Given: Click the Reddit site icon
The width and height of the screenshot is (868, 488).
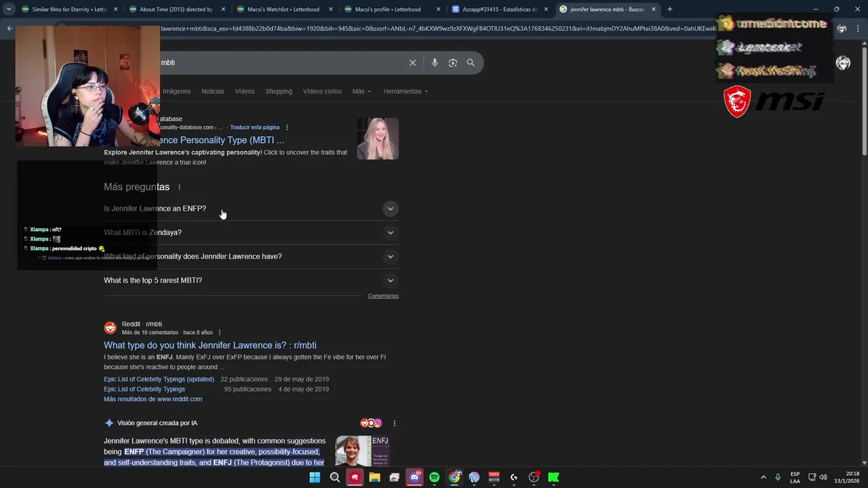Looking at the screenshot, I should click(x=110, y=328).
